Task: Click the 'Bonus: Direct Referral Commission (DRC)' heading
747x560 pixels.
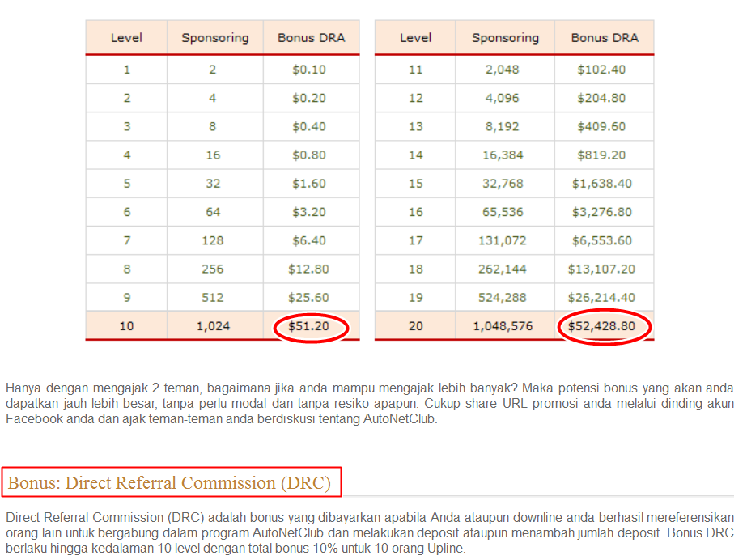Action: tap(169, 482)
